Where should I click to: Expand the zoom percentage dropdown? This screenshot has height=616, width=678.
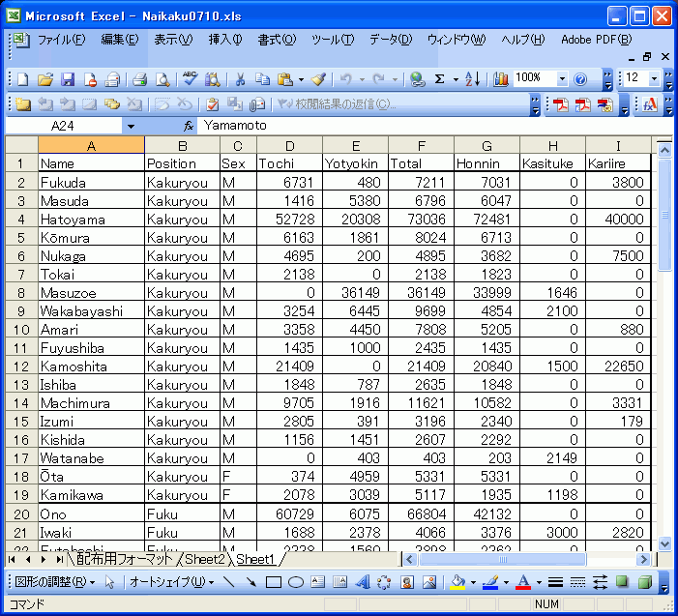point(562,79)
